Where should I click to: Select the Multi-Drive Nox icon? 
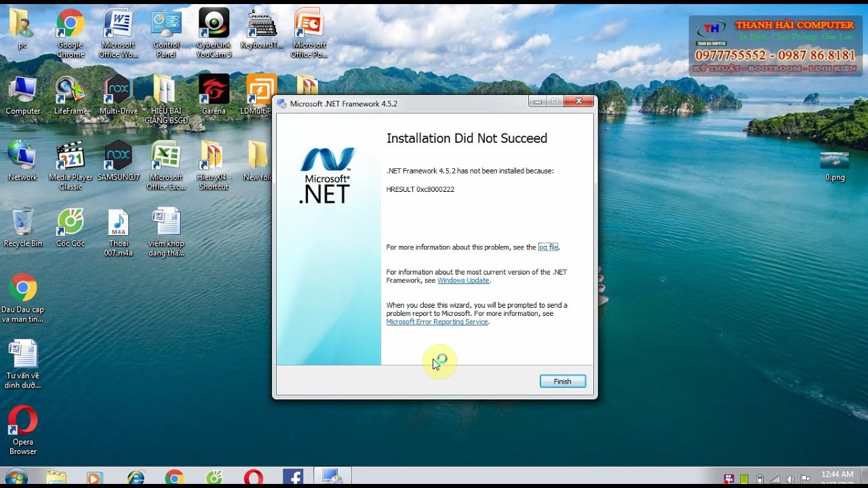click(x=118, y=95)
